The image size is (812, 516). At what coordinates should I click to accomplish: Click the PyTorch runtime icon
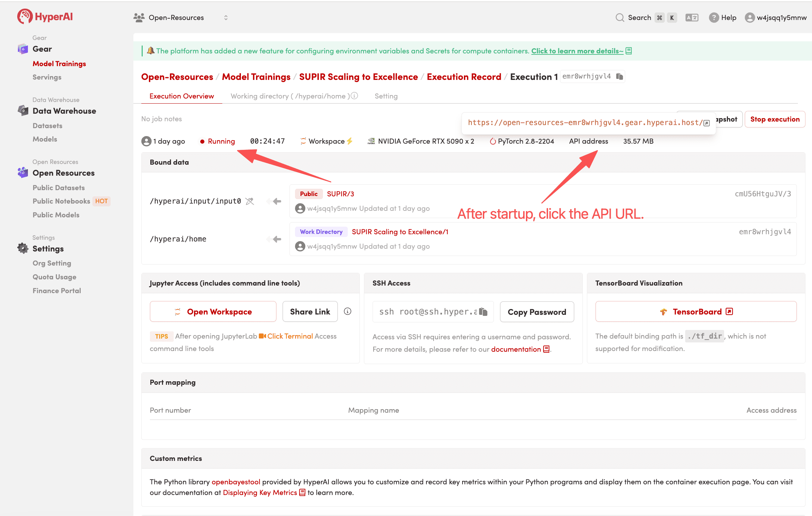493,141
